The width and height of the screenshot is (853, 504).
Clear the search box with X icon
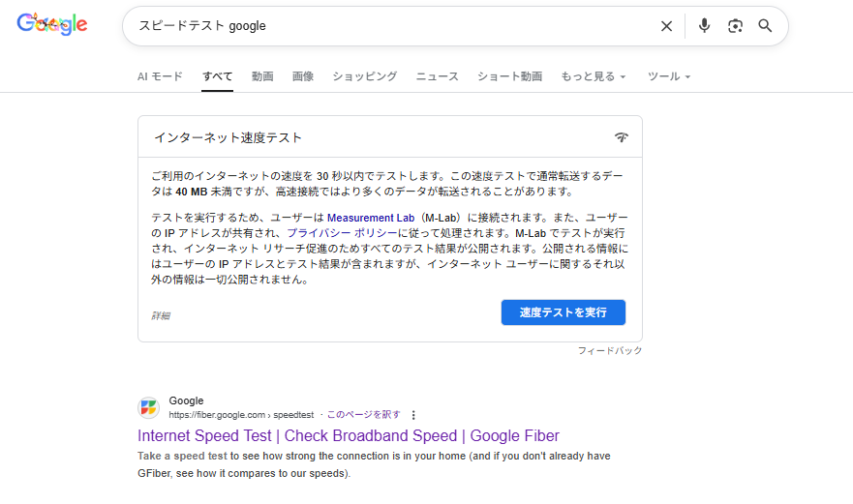point(666,26)
